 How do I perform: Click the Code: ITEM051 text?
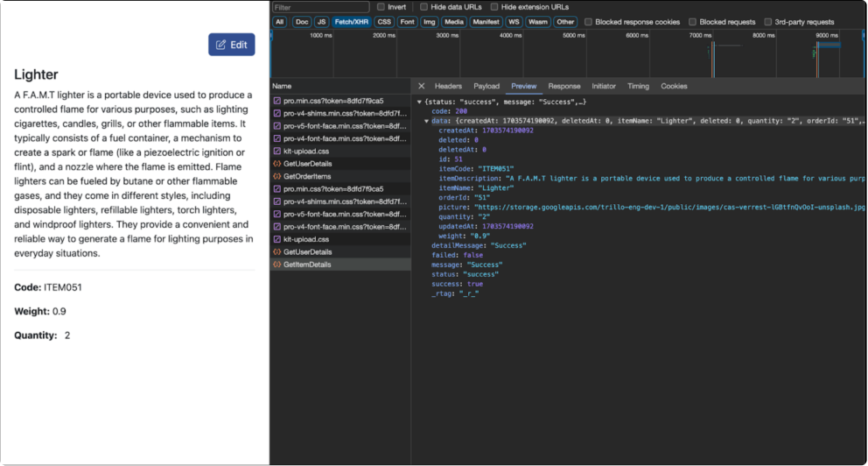(x=48, y=287)
